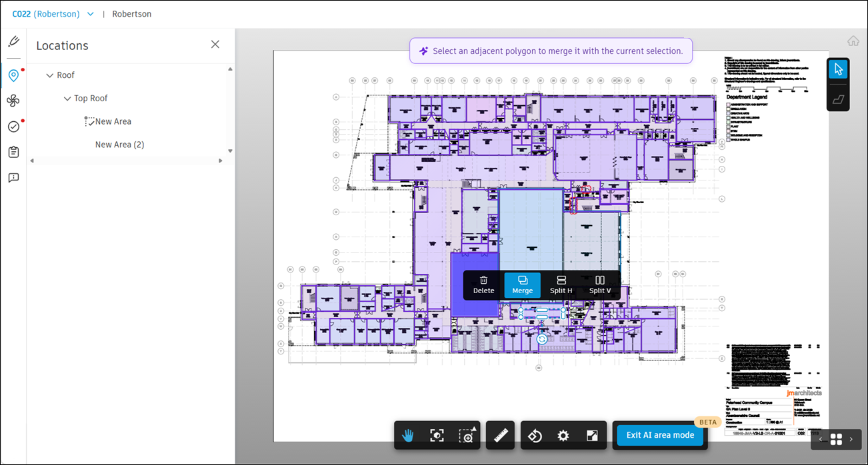This screenshot has width=868, height=465.
Task: Open the Assets sidebar icon
Action: [x=13, y=101]
